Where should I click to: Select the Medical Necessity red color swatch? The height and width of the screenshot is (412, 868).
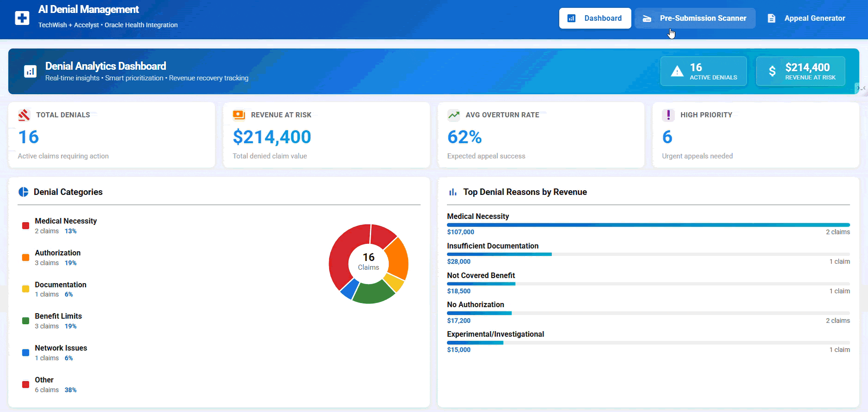pos(26,226)
